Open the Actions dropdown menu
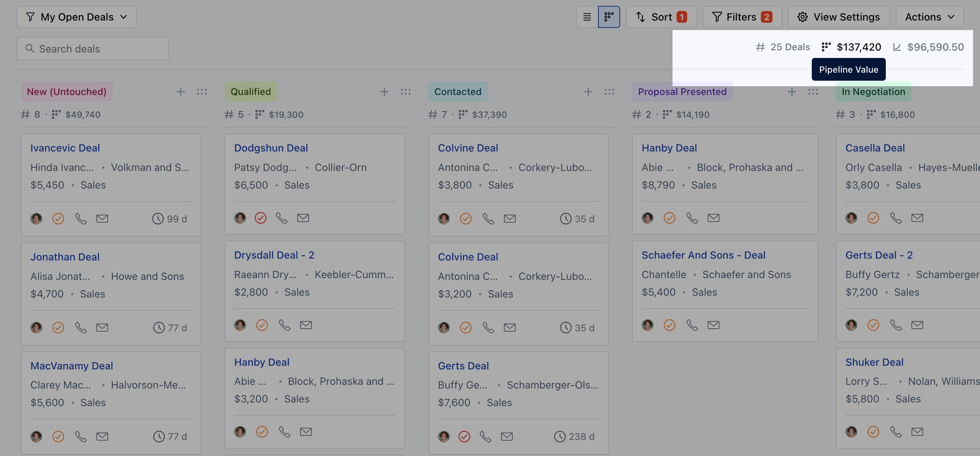The height and width of the screenshot is (456, 980). click(x=929, y=17)
